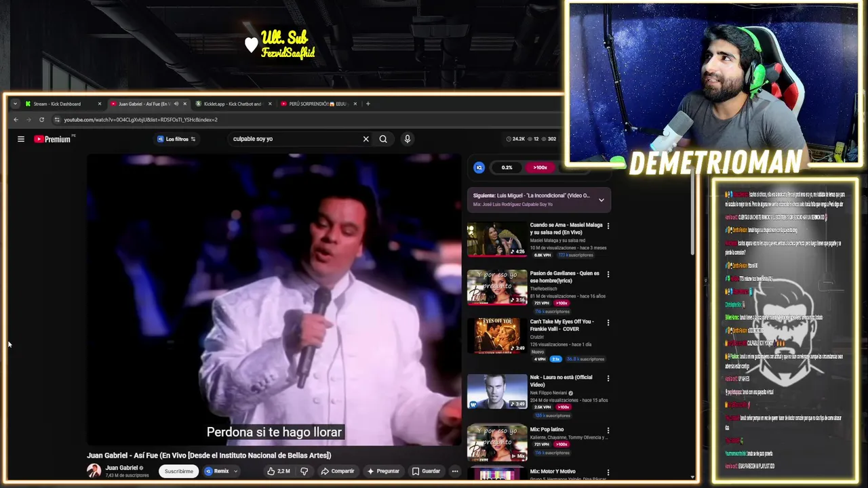Open the Nek - Laura no está (Official Video) title
The height and width of the screenshot is (488, 868).
(x=561, y=381)
